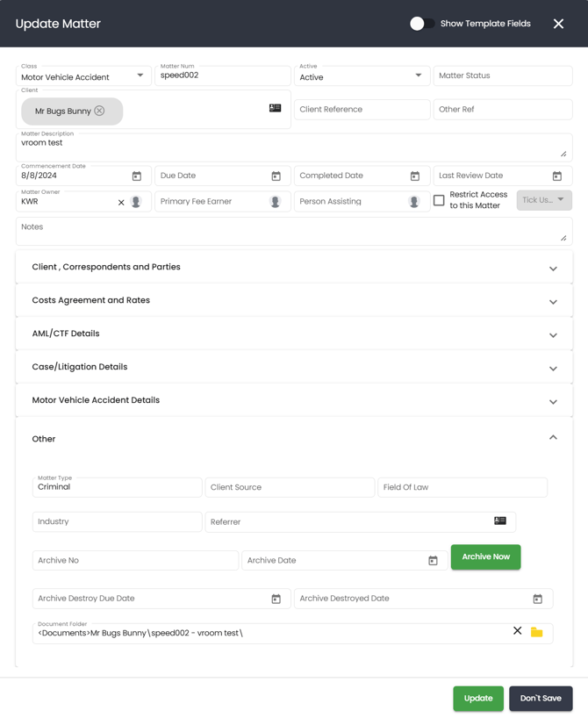Close the Update Matter dialog
Viewport: 588px width, 718px height.
coord(558,24)
